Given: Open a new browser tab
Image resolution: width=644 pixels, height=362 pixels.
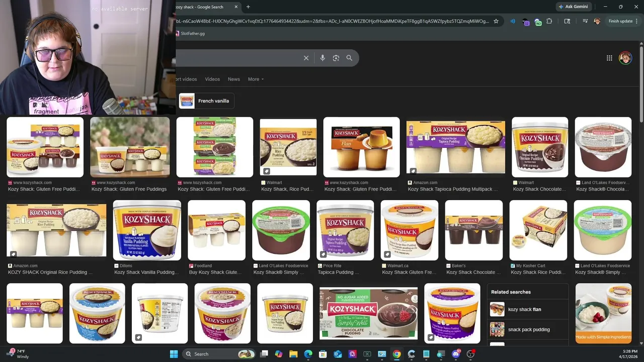Looking at the screenshot, I should [x=248, y=7].
